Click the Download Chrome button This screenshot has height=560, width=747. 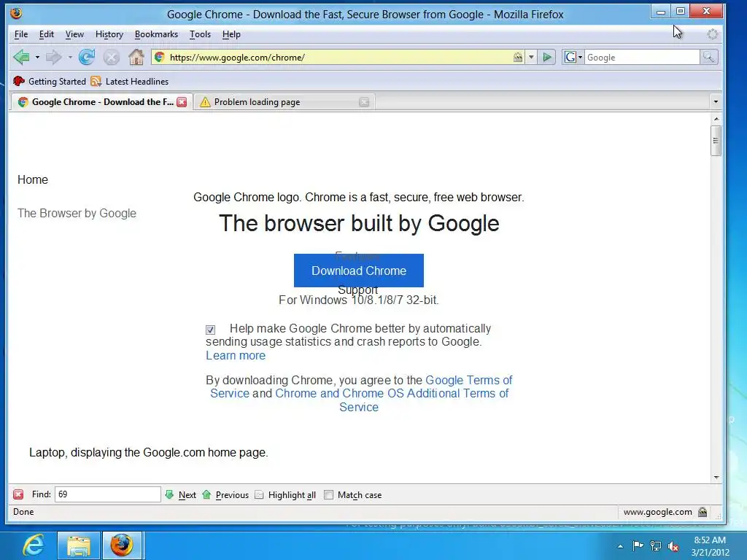359,271
